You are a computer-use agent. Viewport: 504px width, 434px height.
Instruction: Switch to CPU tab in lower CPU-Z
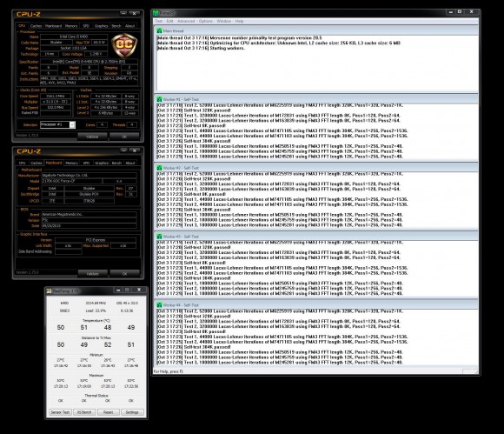pyautogui.click(x=23, y=164)
